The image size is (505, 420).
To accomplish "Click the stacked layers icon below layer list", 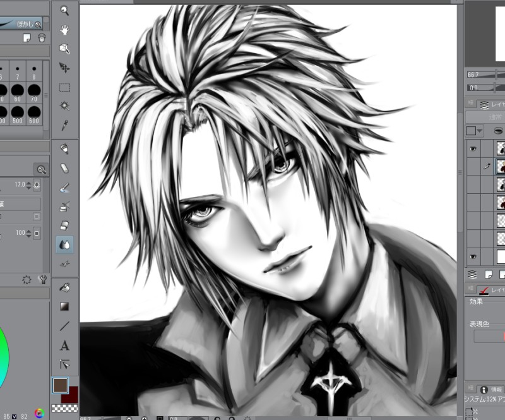I will point(472,274).
